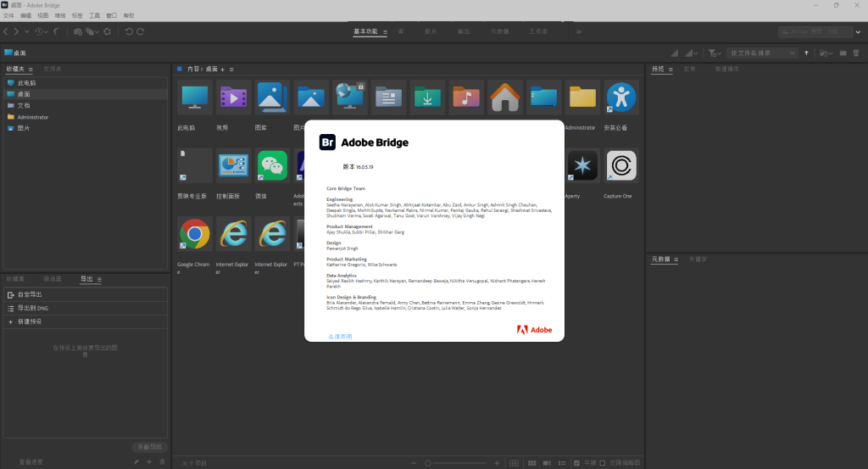
Task: Click 导出到 DNG preset
Action: pos(86,308)
